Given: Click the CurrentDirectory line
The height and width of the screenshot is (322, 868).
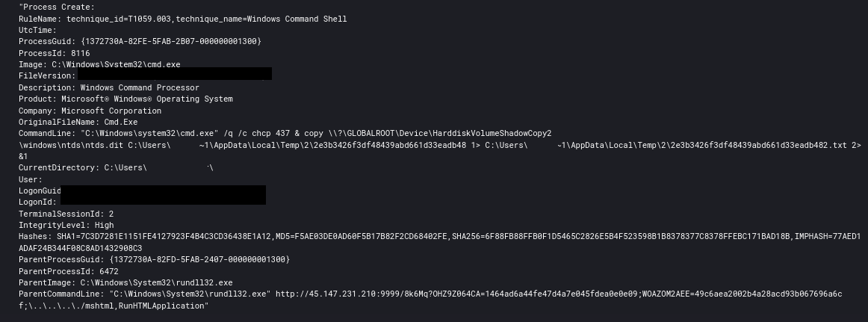Looking at the screenshot, I should [x=117, y=167].
